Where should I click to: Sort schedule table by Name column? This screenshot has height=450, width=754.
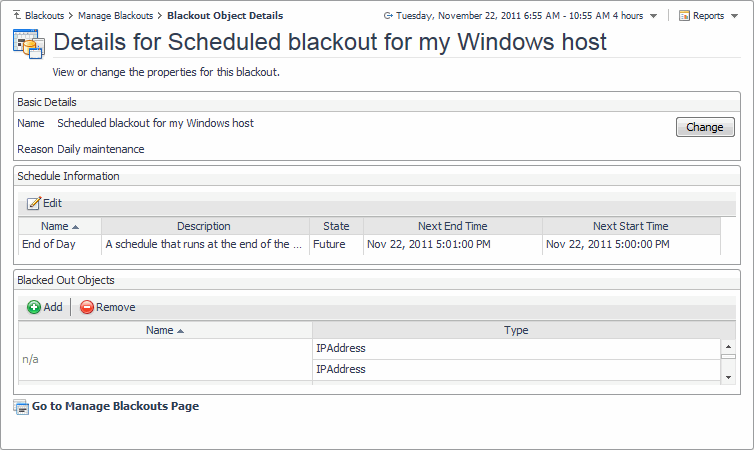pos(60,226)
